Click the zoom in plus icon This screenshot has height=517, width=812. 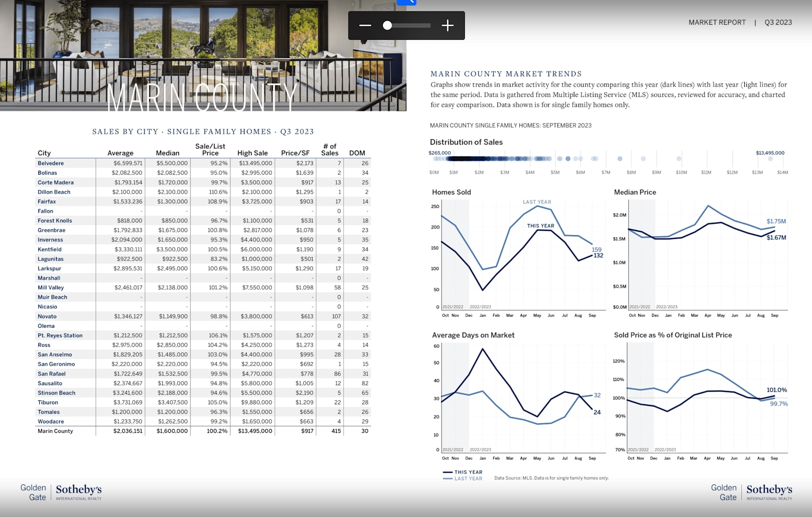tap(447, 25)
